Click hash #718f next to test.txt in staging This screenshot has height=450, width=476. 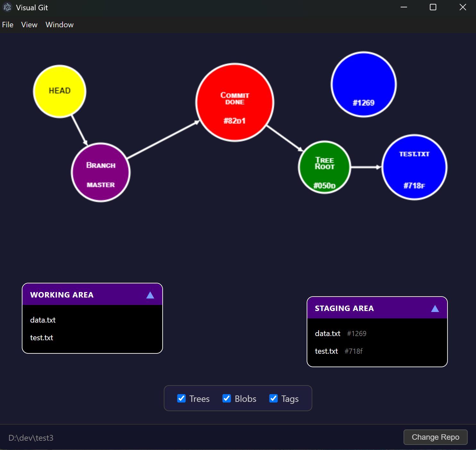353,351
